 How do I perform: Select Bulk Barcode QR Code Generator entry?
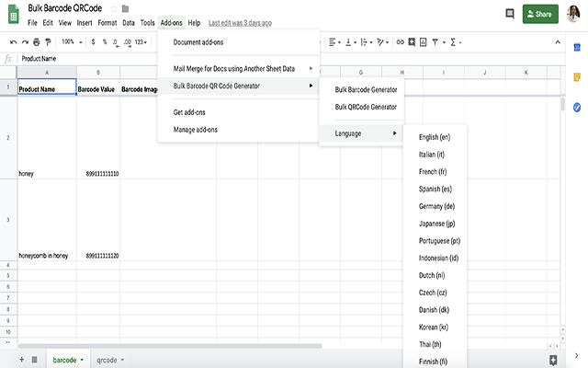coord(239,86)
